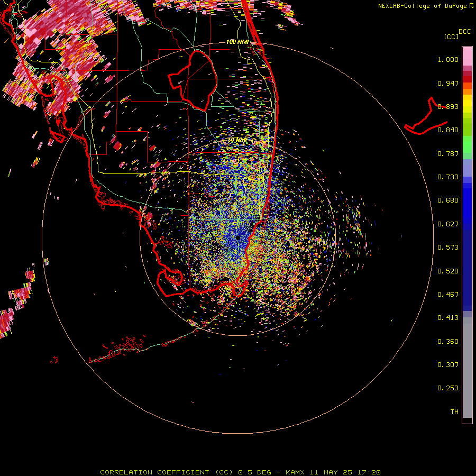
Task: Click the 50 NMI range ring label
Action: [237, 140]
